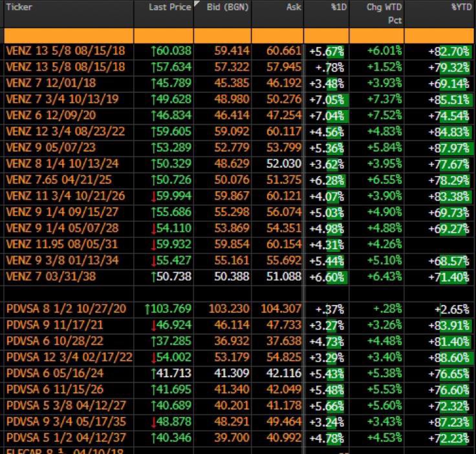Select ticker VENZ 11 3/4 10/21/26
This screenshot has width=476, height=454.
[x=65, y=196]
